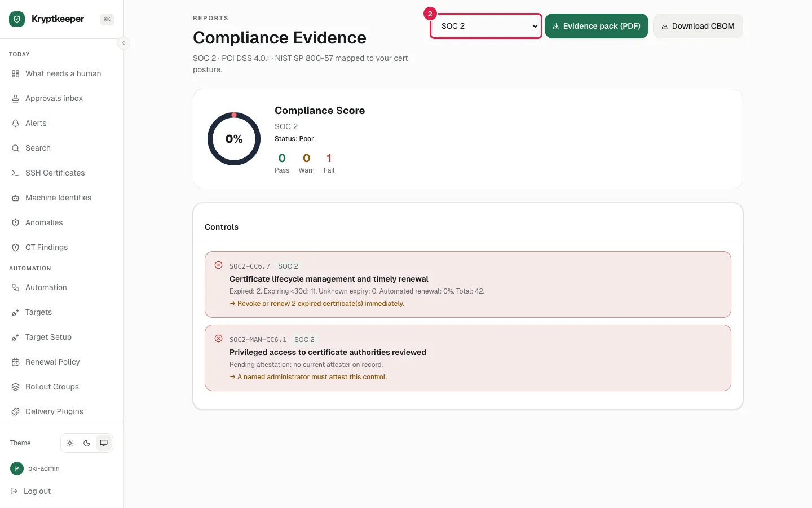Open the Rollout Groups page
The height and width of the screenshot is (508, 812).
coord(52,387)
